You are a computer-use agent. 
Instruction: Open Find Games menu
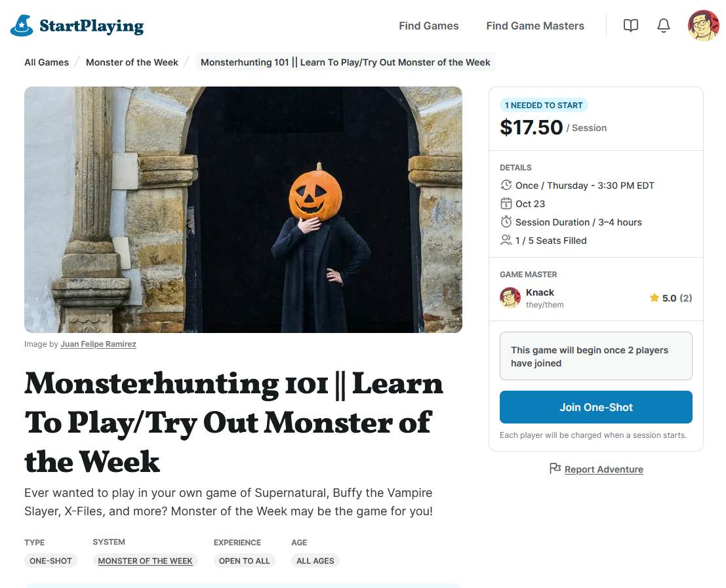[x=428, y=26]
